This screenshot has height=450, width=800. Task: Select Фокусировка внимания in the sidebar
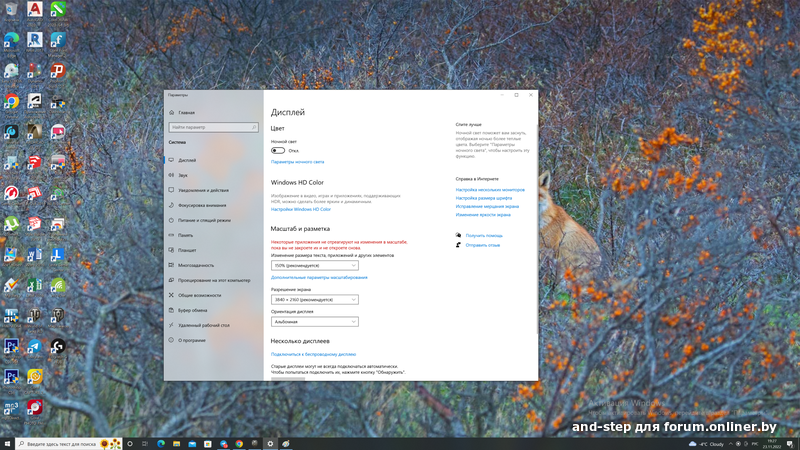click(x=213, y=205)
